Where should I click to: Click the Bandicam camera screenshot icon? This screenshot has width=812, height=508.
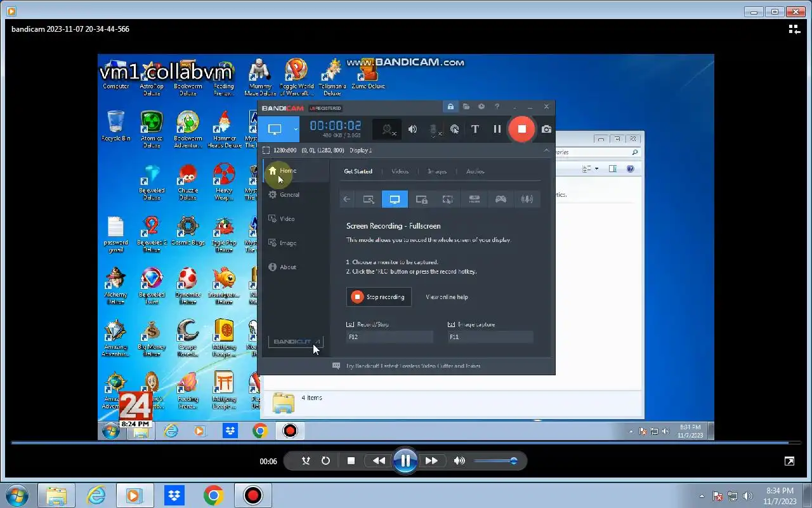click(546, 129)
